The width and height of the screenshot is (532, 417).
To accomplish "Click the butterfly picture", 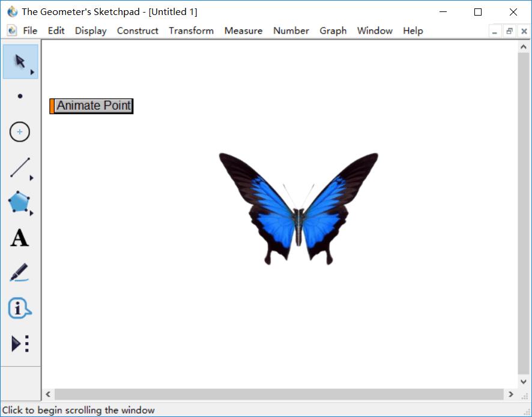I will [x=298, y=209].
